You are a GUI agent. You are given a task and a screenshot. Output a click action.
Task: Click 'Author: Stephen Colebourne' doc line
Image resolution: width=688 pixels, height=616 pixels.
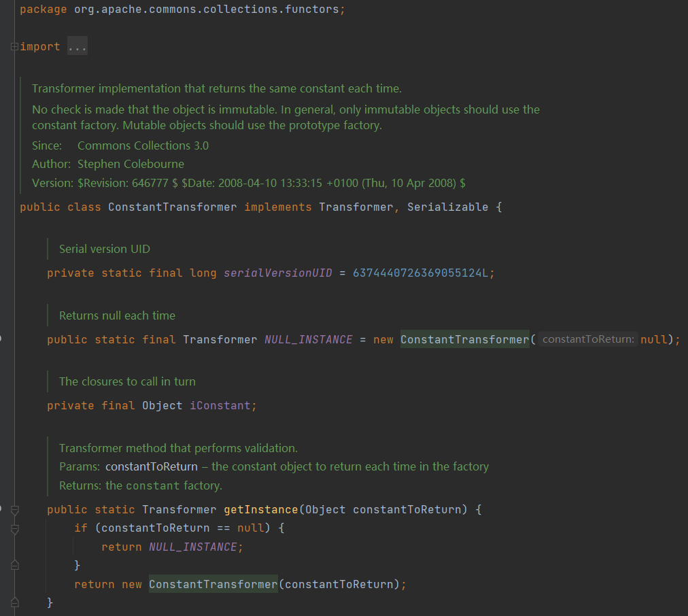coord(108,164)
